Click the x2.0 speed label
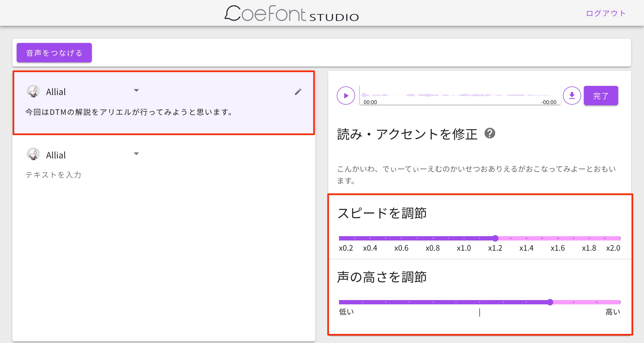The image size is (644, 343). (x=613, y=248)
